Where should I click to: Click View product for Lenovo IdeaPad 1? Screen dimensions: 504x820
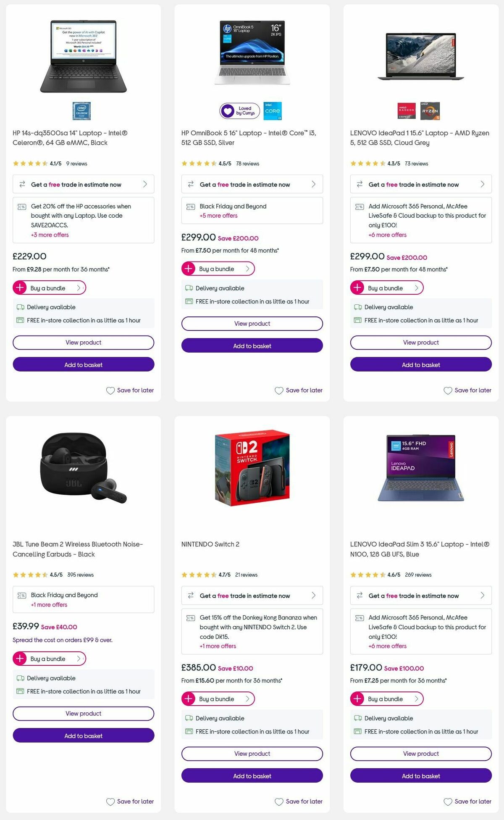[420, 342]
